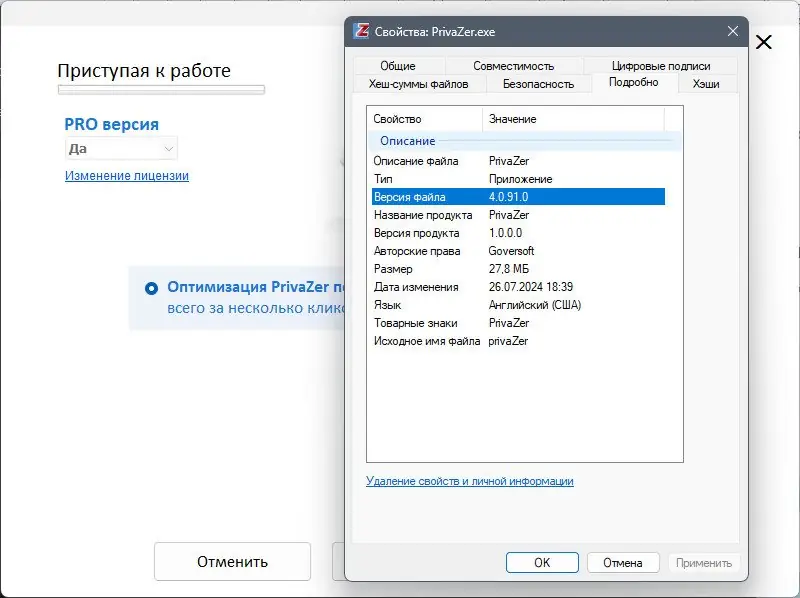The image size is (800, 598).
Task: Click the Отмена button in Properties
Action: coord(622,562)
